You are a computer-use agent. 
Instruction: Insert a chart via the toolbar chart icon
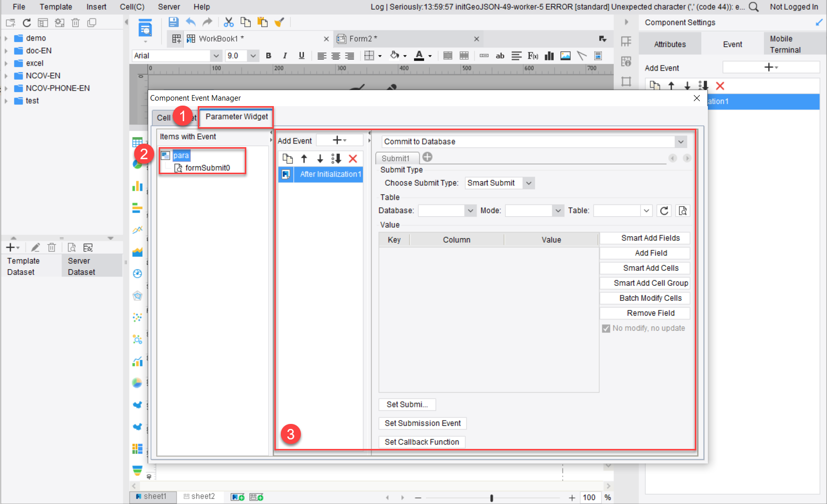(x=549, y=56)
